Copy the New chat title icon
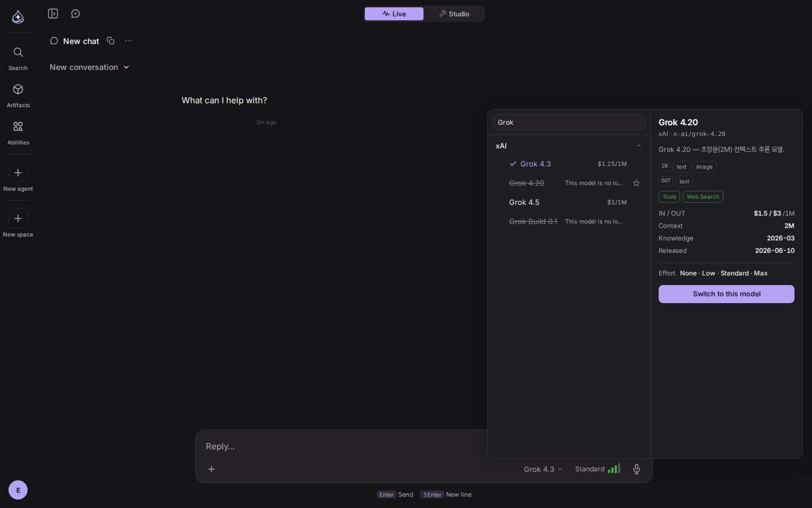Screen dimensions: 812x508 tap(111, 41)
